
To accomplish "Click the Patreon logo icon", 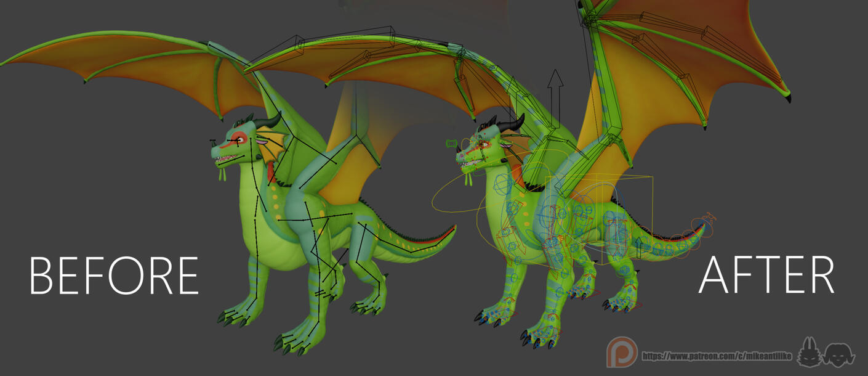I will [x=622, y=352].
